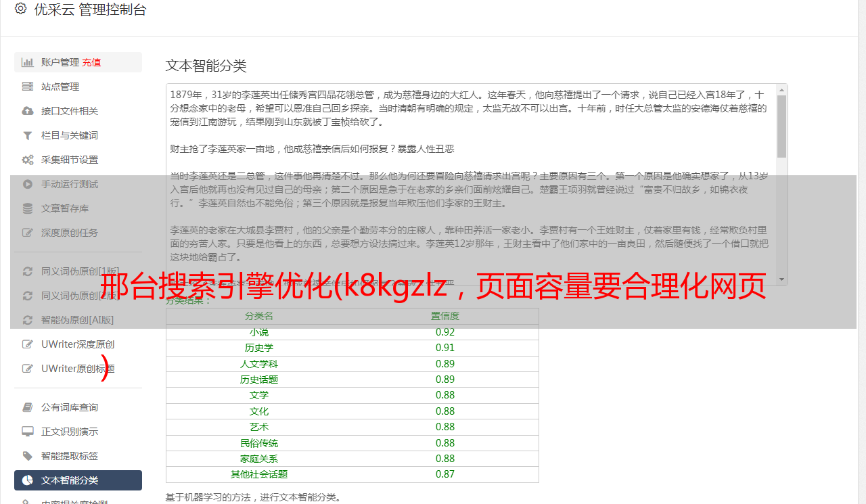Open 站点管理 menu item
The width and height of the screenshot is (866, 504).
pyautogui.click(x=78, y=87)
